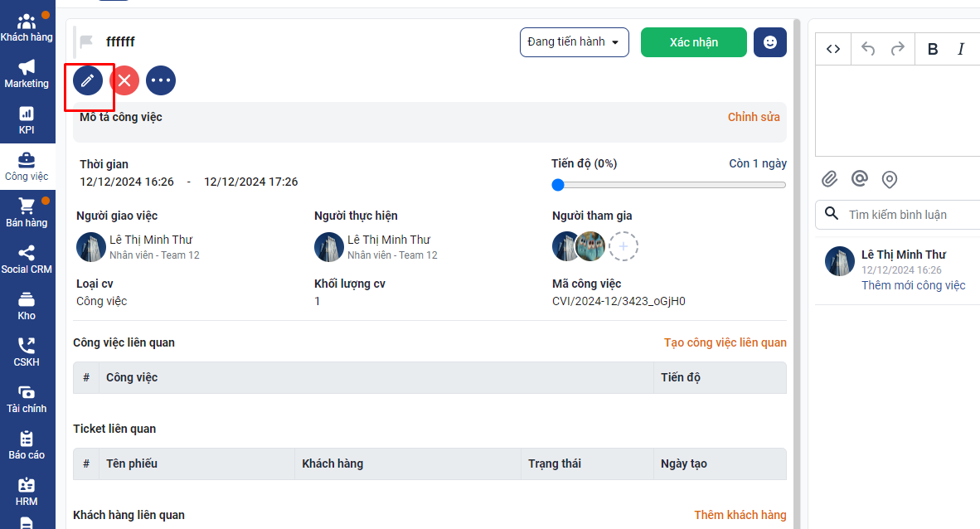Screen dimensions: 980x529
Task: Click Tạo công việc liên quan link
Action: [725, 342]
